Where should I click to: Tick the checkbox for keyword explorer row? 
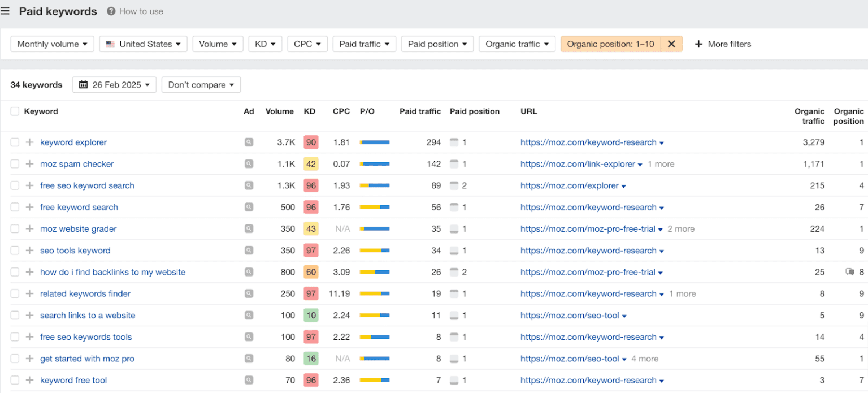pos(15,142)
